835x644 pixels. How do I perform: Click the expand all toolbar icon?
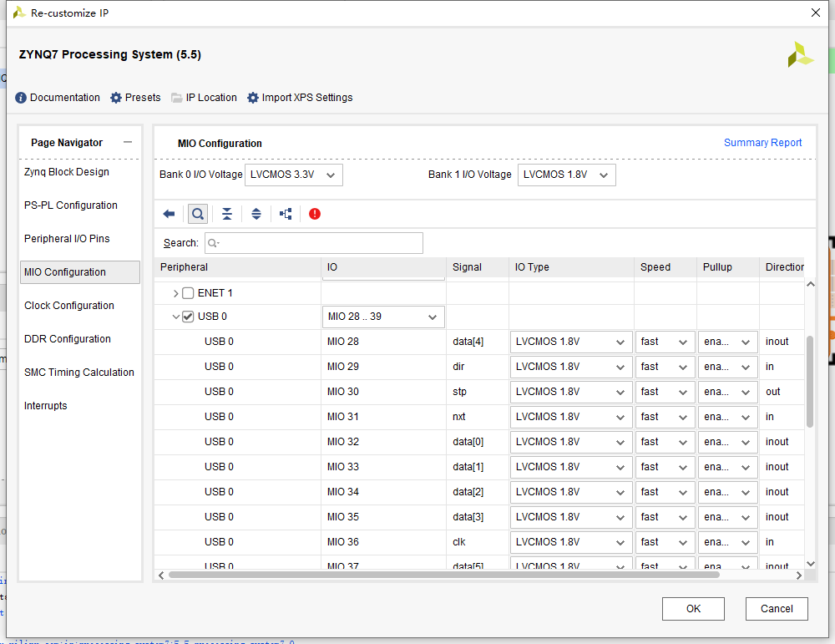click(256, 214)
